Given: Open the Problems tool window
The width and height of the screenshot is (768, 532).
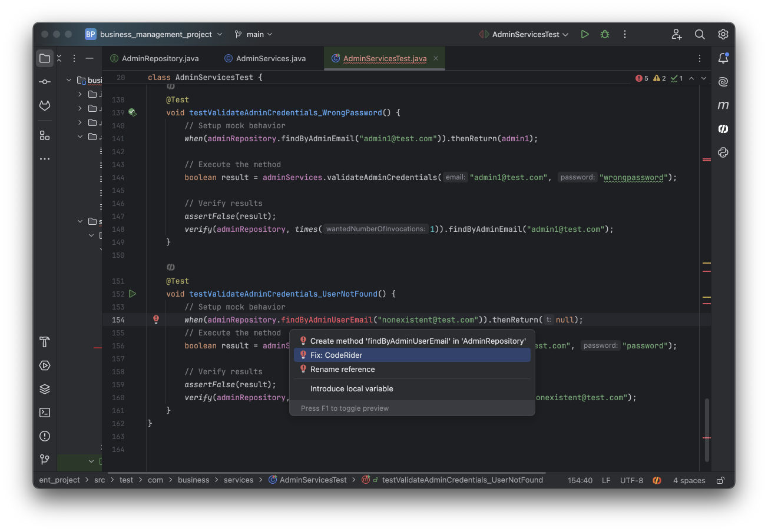Looking at the screenshot, I should pyautogui.click(x=45, y=436).
